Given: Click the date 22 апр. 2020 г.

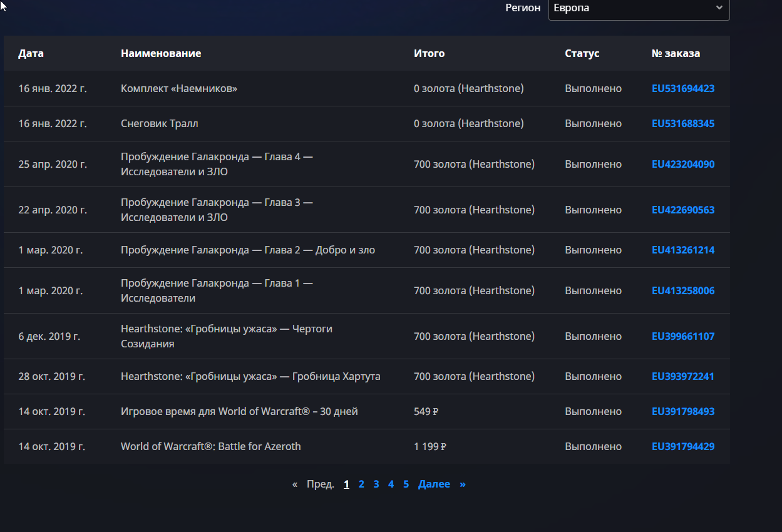Looking at the screenshot, I should pos(53,210).
